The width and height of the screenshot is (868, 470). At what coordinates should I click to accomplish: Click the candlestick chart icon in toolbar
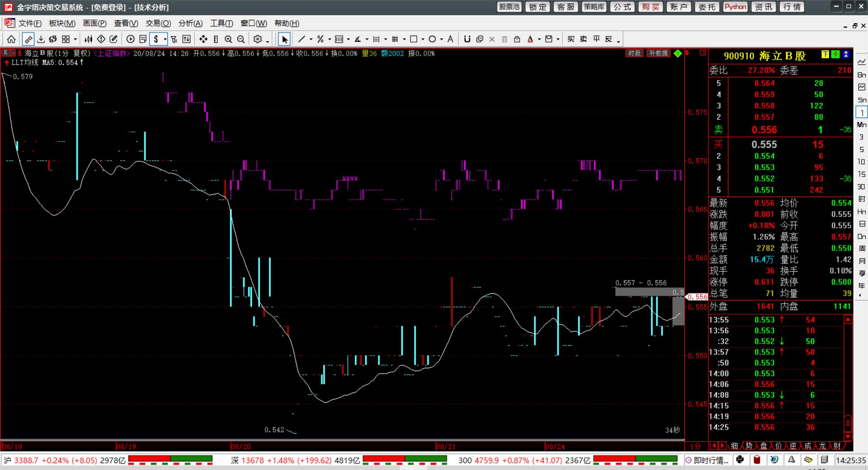[89, 39]
